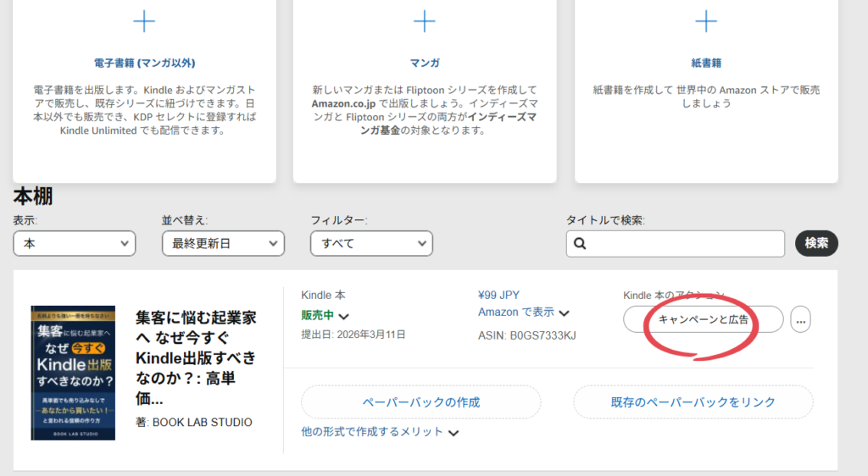Image resolution: width=868 pixels, height=476 pixels.
Task: Click the magnifier icon in title search field
Action: click(x=581, y=244)
